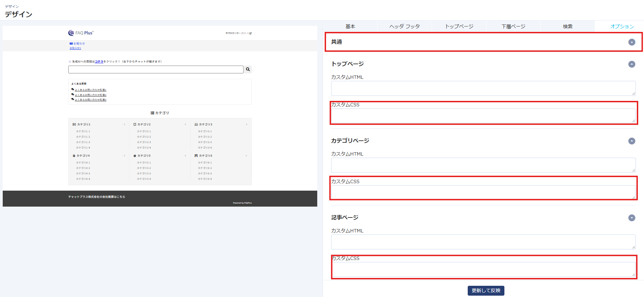Viewport: 644px width, 297px height.
Task: Select the オプション tab
Action: point(622,27)
